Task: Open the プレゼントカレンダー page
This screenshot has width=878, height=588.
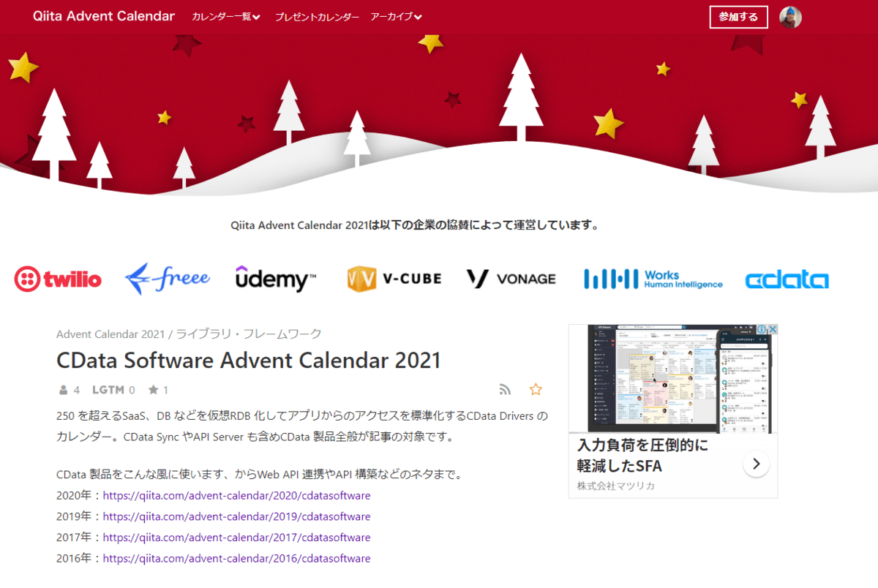Action: [317, 17]
